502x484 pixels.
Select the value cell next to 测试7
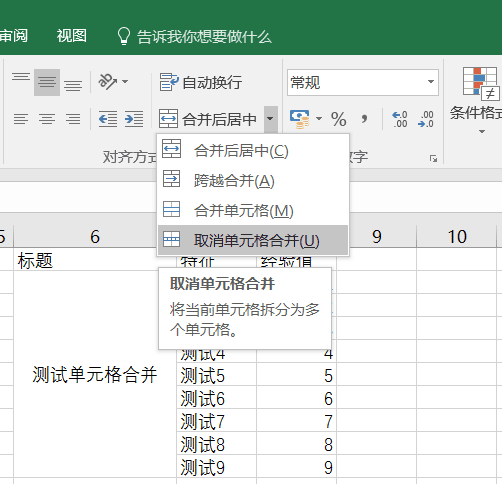296,421
